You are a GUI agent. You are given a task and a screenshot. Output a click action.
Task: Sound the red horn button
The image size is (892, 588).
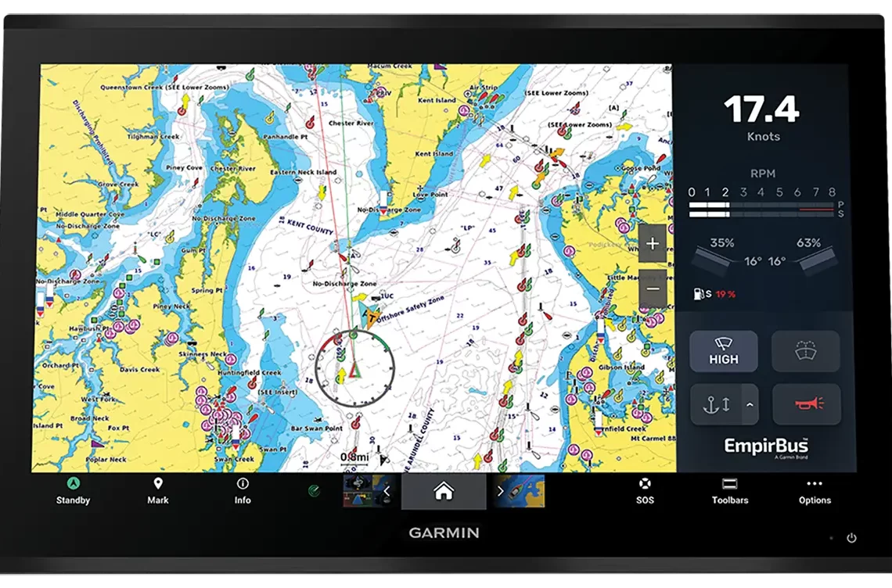[x=807, y=404]
